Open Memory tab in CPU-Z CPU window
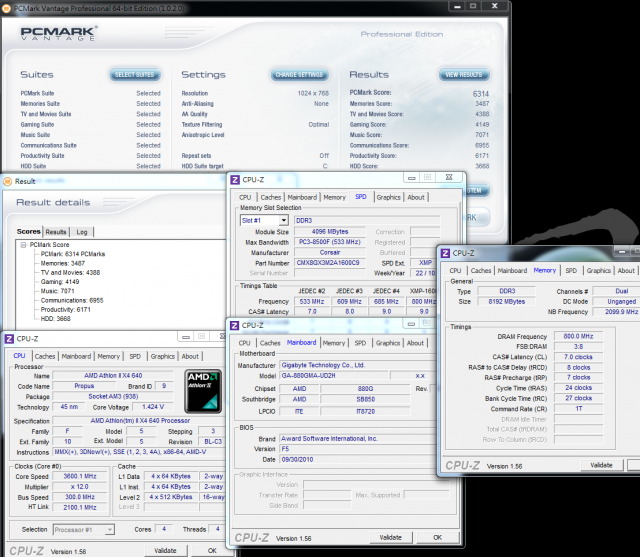The image size is (640, 557). point(109,356)
